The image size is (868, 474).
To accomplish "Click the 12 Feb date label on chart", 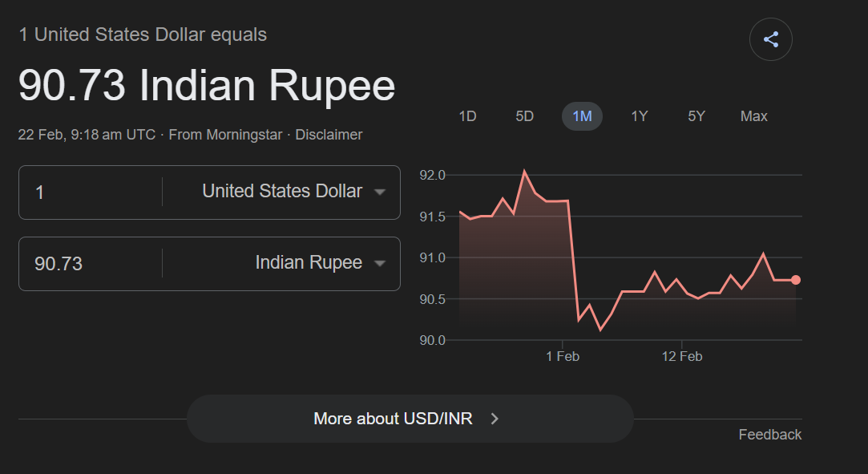I will (x=682, y=356).
